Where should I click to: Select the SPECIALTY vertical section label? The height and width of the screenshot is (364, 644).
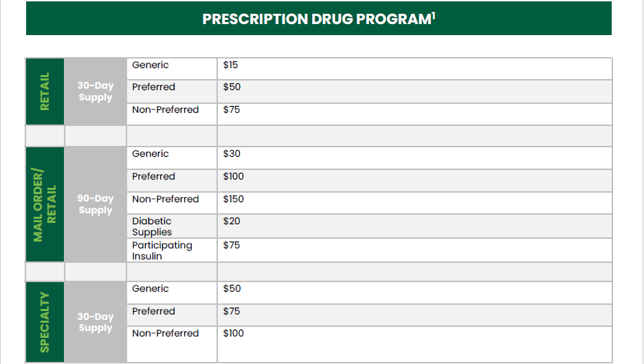tap(45, 322)
